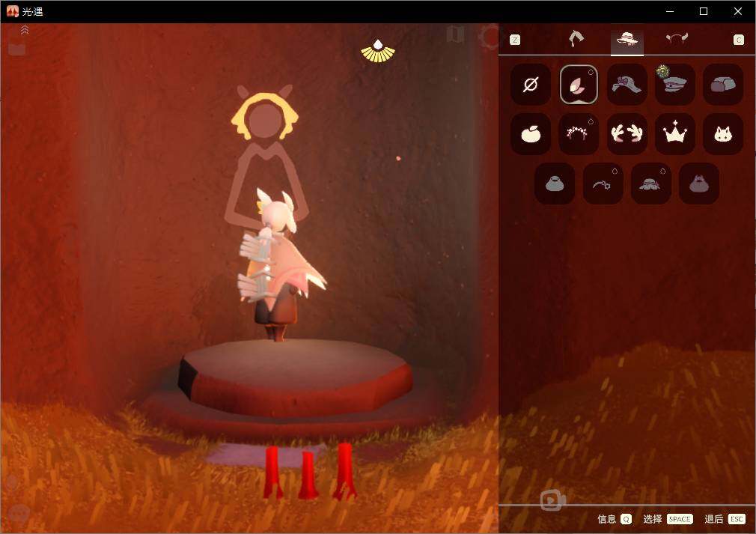756x534 pixels.
Task: Tap the winged light fan indicator
Action: click(x=378, y=51)
